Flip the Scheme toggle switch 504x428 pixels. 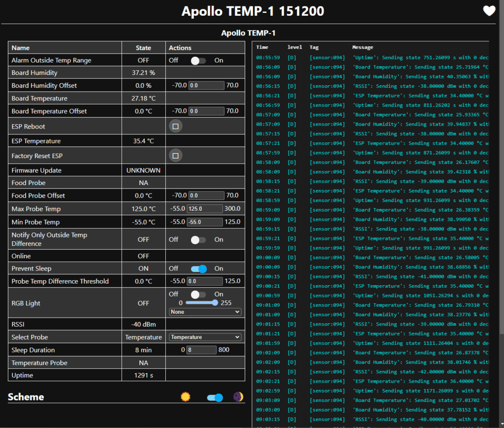(x=215, y=396)
